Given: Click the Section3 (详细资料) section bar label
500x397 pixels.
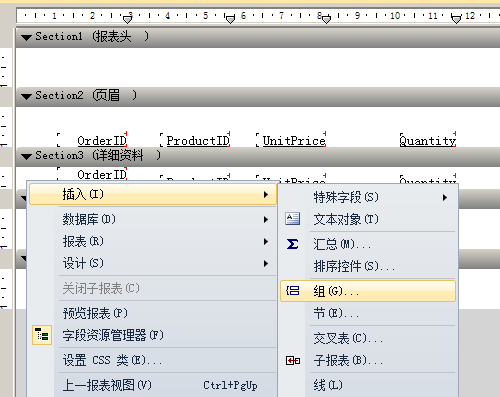Looking at the screenshot, I should [x=98, y=155].
